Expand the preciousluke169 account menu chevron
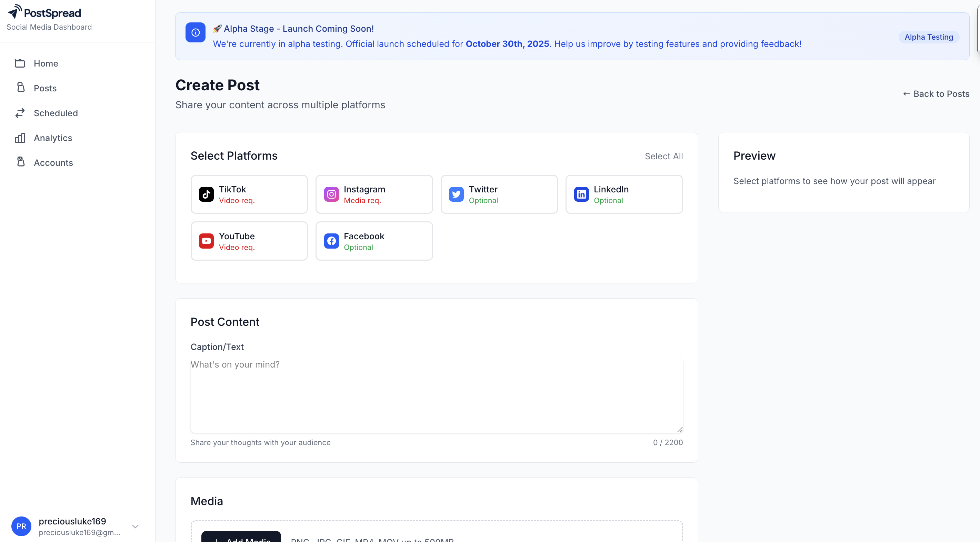 135,526
